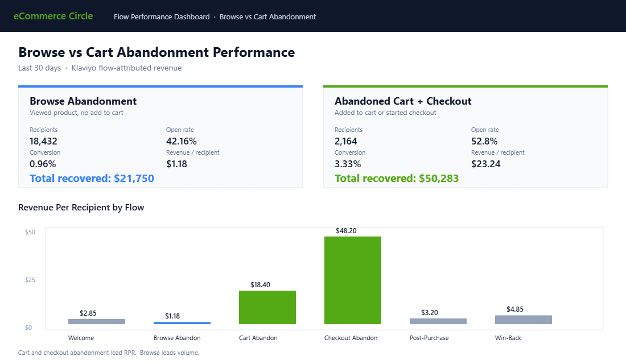Click the Last 30 days subtitle
The height and width of the screenshot is (364, 626).
tap(39, 68)
